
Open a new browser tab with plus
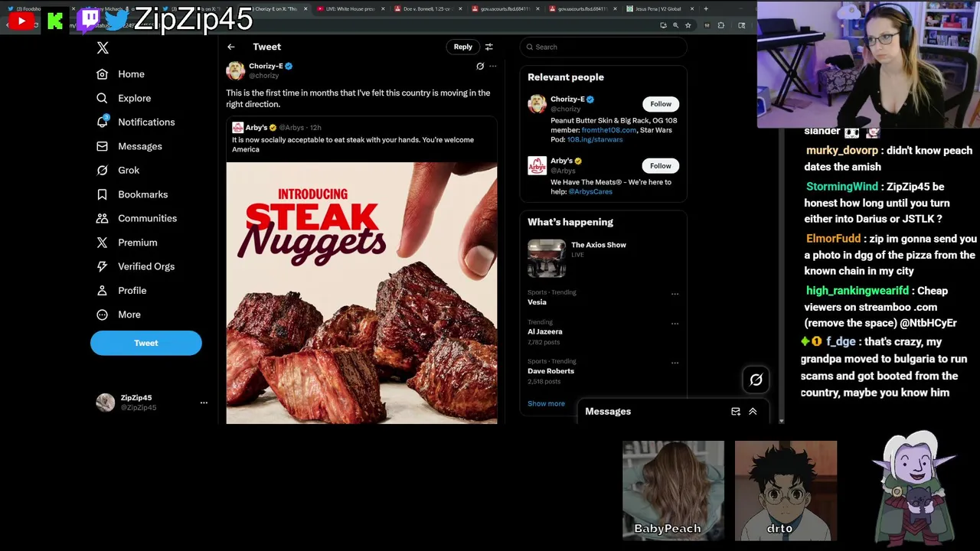(706, 8)
